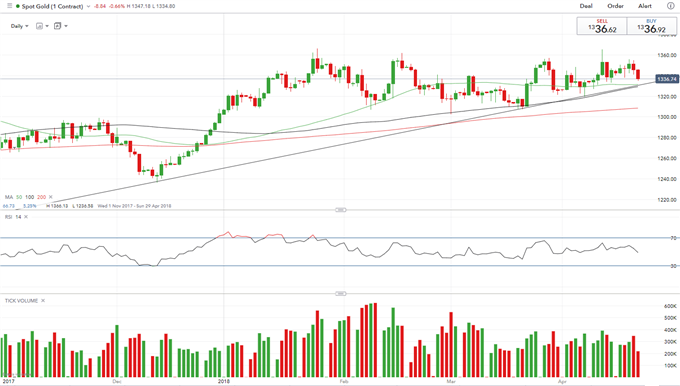This screenshot has width=680, height=386.
Task: Switch to the Order tab
Action: [x=615, y=6]
